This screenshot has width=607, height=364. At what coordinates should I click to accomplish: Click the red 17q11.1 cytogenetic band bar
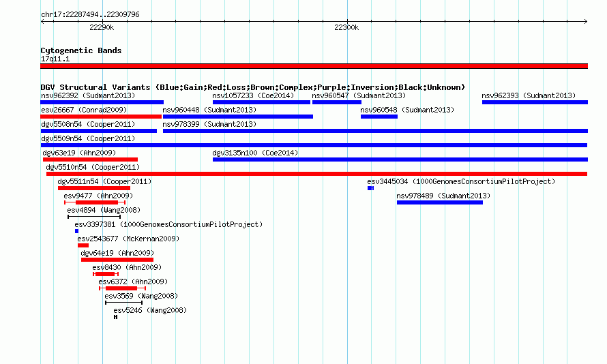point(314,66)
